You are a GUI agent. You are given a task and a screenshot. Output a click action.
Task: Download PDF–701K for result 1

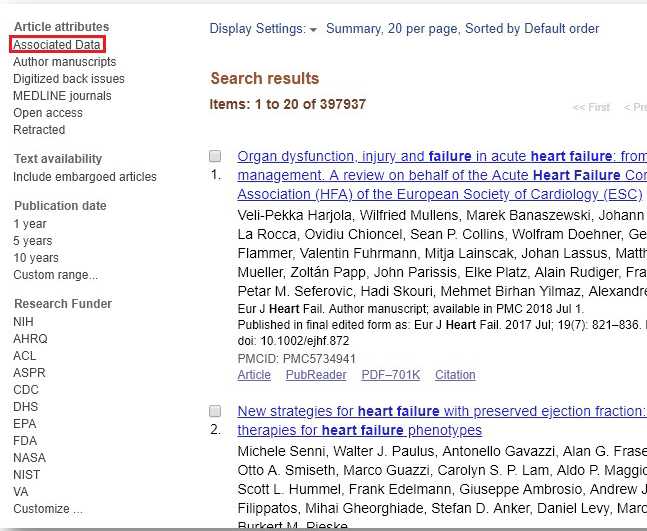391,375
